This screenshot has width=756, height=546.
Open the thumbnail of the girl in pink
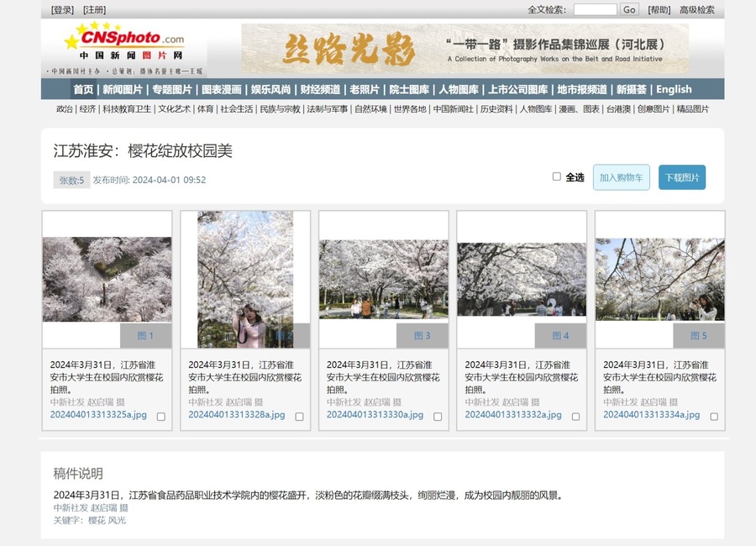(244, 279)
